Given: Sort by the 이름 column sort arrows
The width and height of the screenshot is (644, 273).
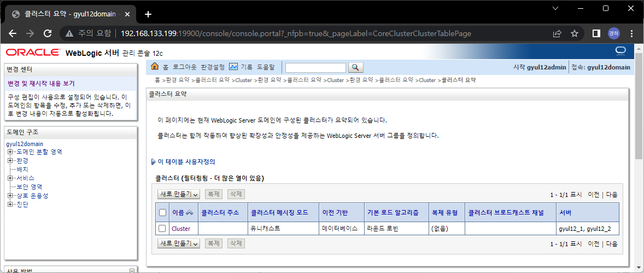Looking at the screenshot, I should (x=189, y=213).
